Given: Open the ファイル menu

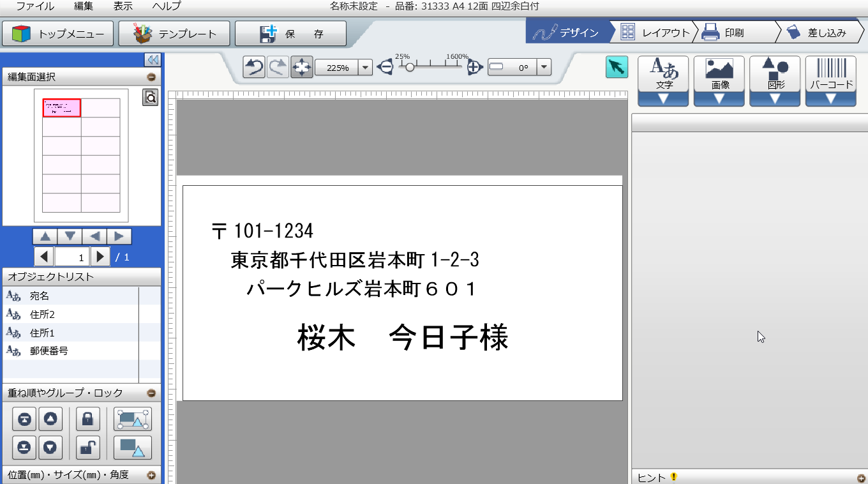Looking at the screenshot, I should 35,6.
